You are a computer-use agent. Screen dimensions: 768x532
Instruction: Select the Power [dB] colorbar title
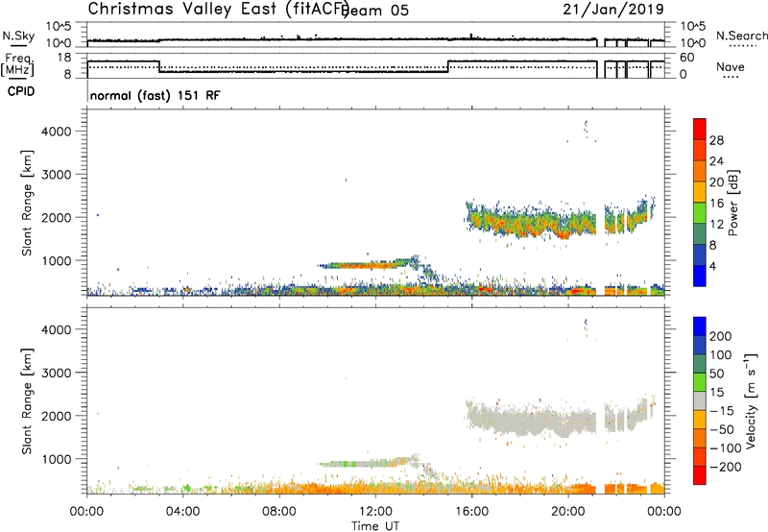tap(732, 204)
